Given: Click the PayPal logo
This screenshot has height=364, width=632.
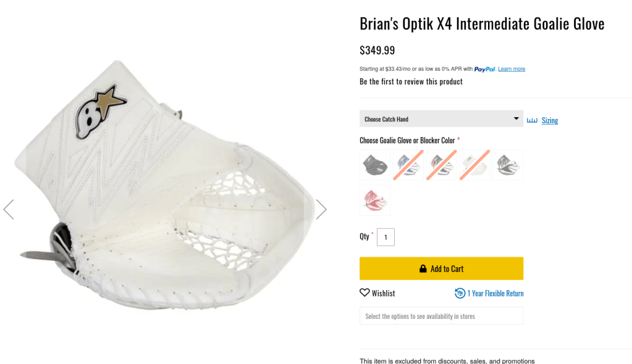Looking at the screenshot, I should point(485,69).
